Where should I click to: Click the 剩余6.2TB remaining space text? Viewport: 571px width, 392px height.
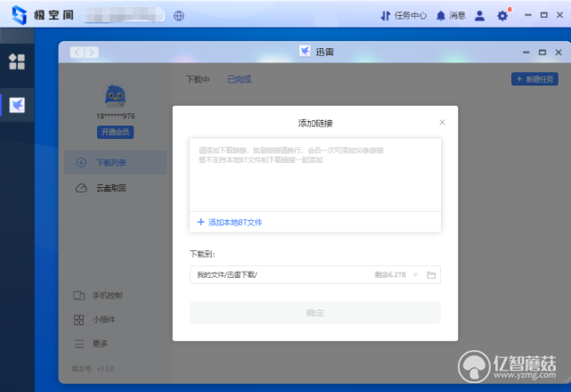tap(390, 274)
